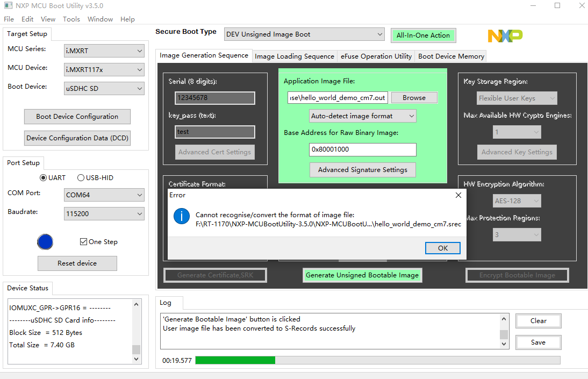Save the log output
The image size is (588, 379).
pos(538,342)
